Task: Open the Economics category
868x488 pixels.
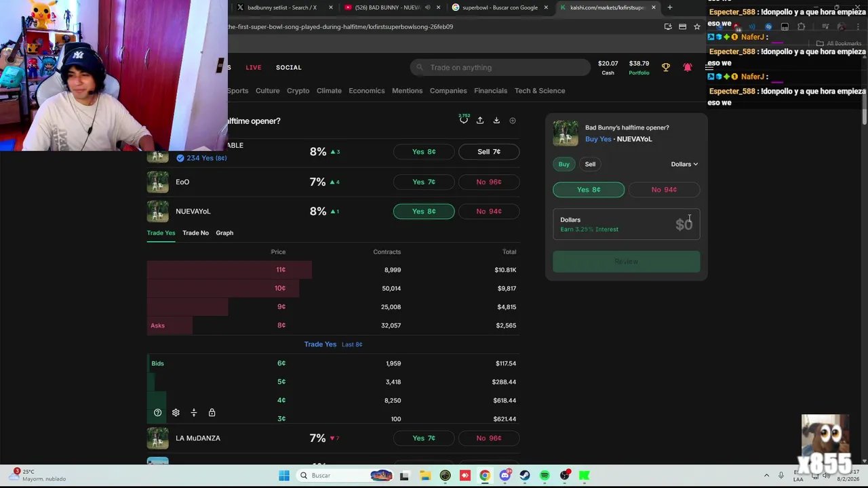Action: coord(366,91)
